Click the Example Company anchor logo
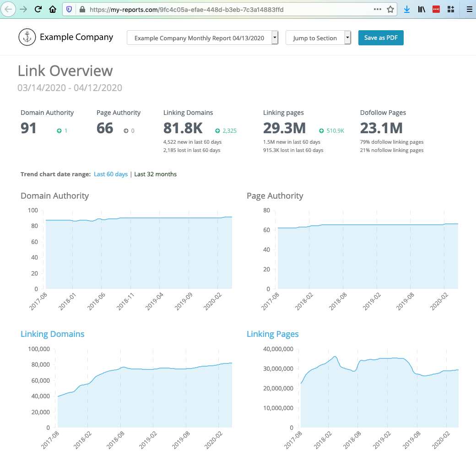This screenshot has width=476, height=466. pos(27,37)
